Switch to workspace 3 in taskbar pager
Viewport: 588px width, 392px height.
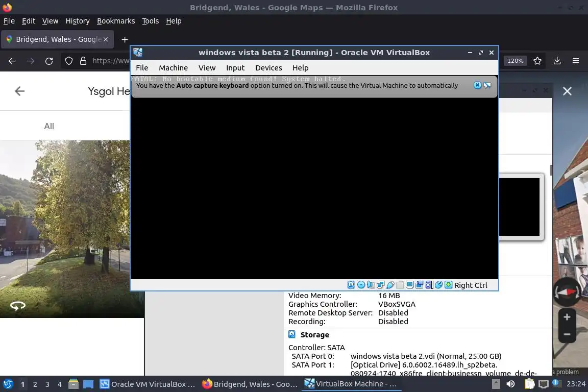[x=47, y=384]
